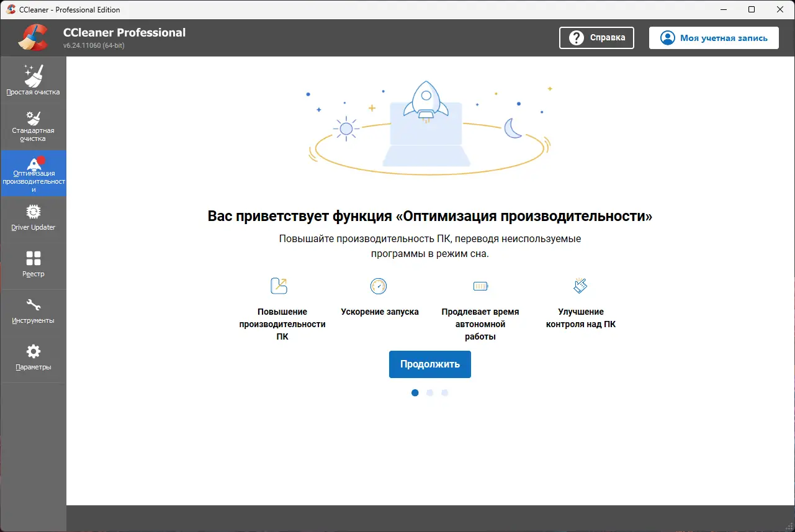Click the question mark icon in Справка
The height and width of the screenshot is (532, 795).
(577, 38)
